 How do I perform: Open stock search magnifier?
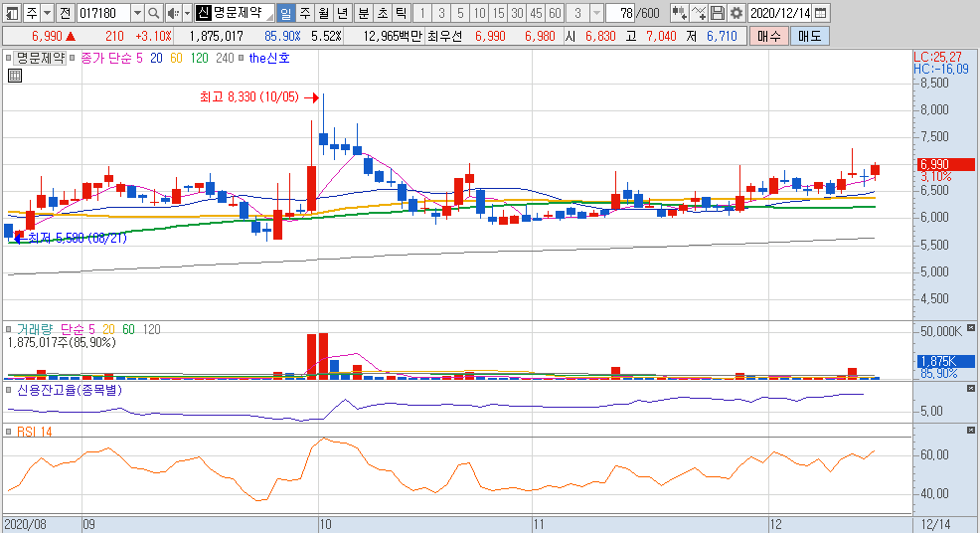pyautogui.click(x=154, y=13)
